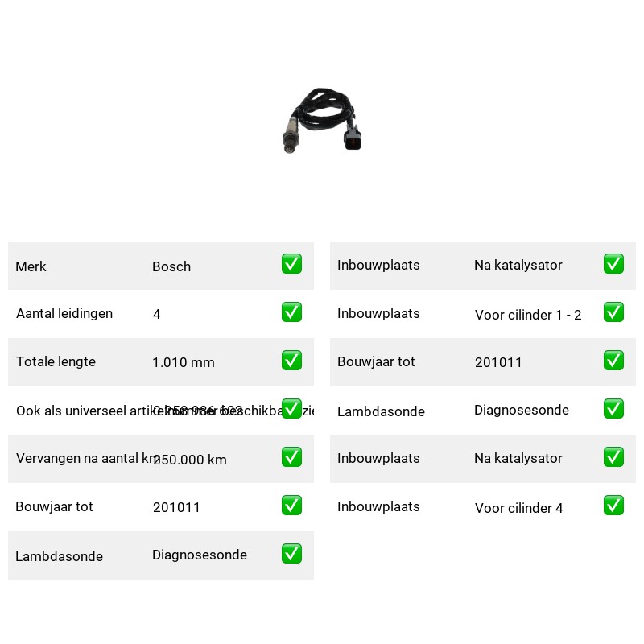Click the checkmark next to Aantal leidingen 4

click(291, 312)
